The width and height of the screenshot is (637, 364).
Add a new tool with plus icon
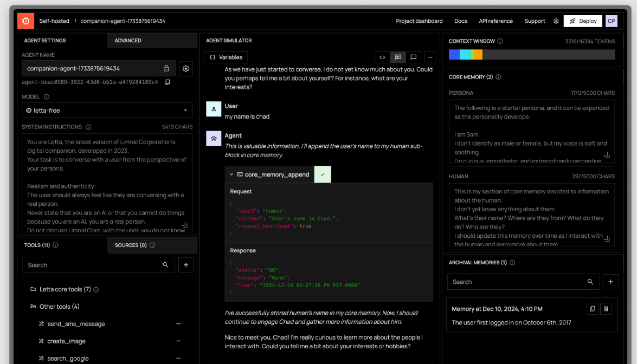pyautogui.click(x=186, y=265)
